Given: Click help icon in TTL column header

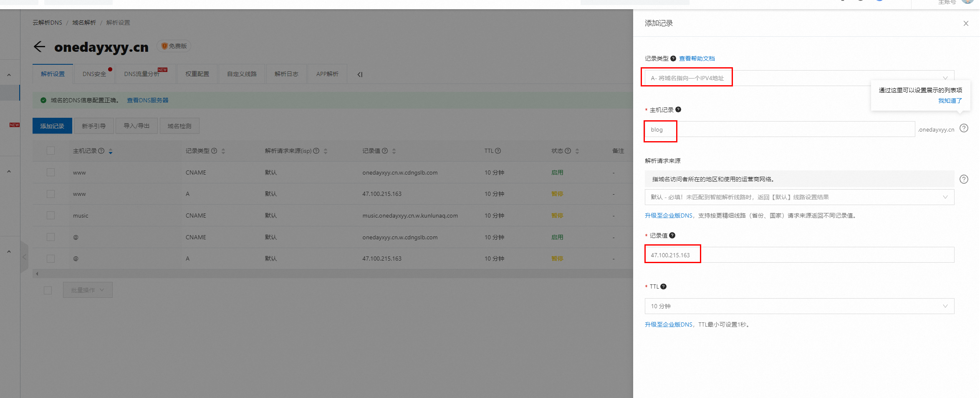Looking at the screenshot, I should click(x=498, y=151).
